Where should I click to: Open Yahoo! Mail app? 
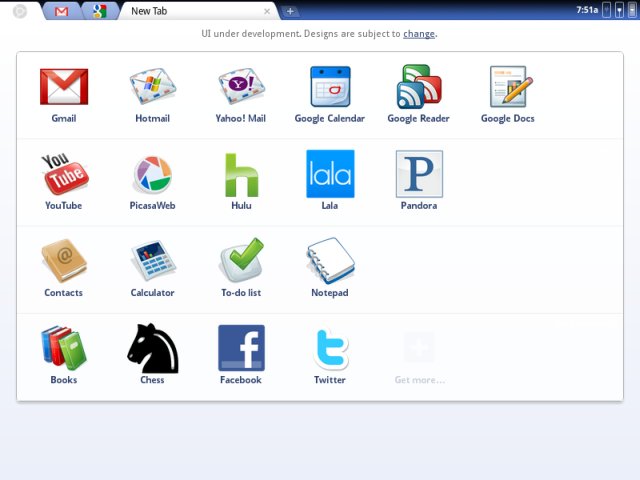coord(241,88)
